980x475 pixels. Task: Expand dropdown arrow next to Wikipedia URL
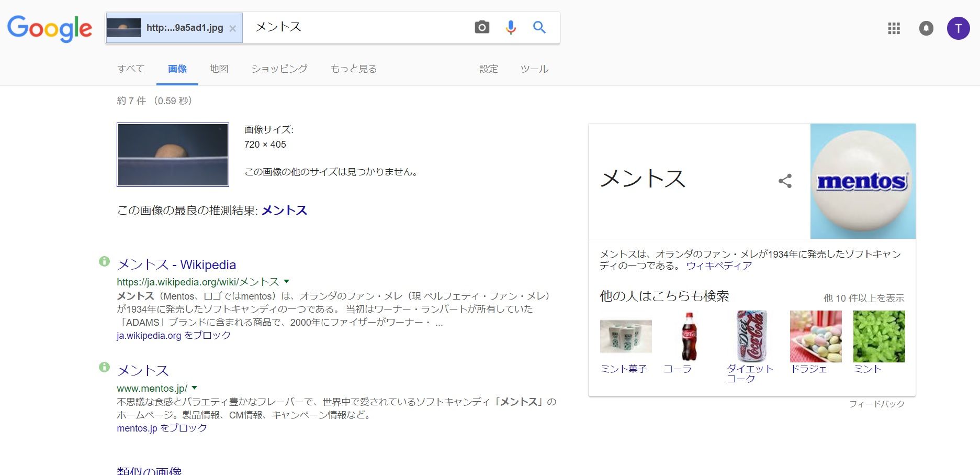(286, 282)
